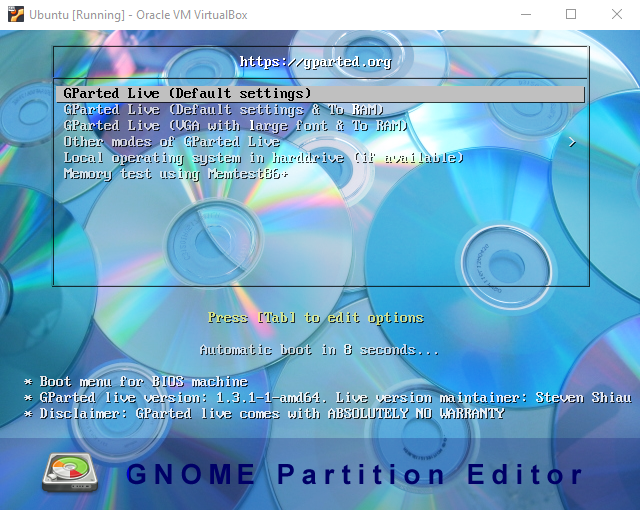Click 'Ubuntu [Running] - Oracle VM VirtualBox' title
This screenshot has width=640, height=510.
pyautogui.click(x=138, y=15)
